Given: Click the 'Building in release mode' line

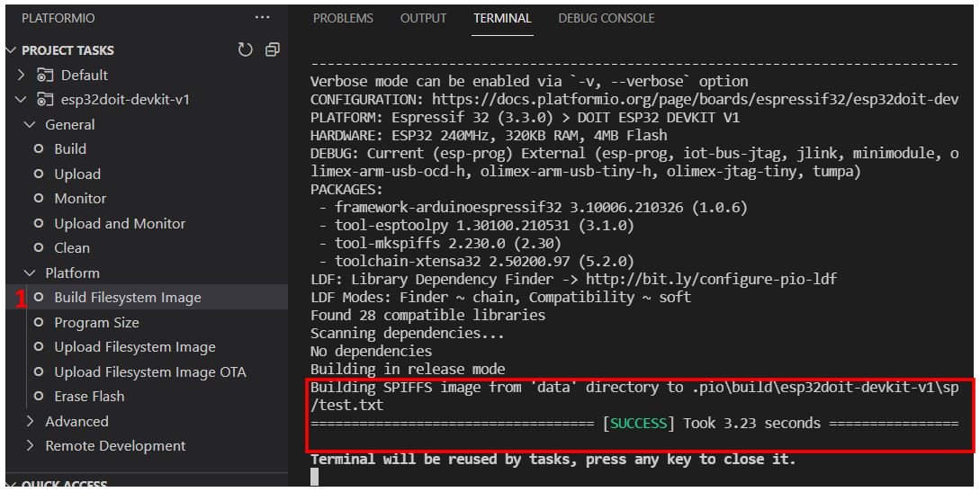Looking at the screenshot, I should (408, 369).
